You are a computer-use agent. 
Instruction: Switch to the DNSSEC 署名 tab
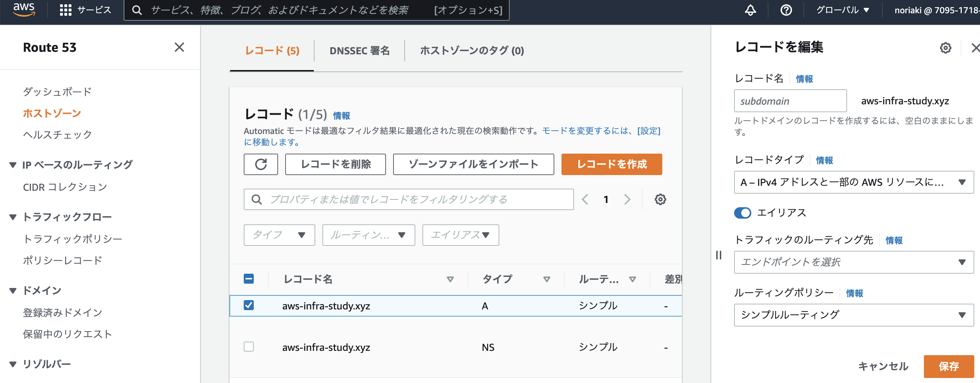click(359, 51)
